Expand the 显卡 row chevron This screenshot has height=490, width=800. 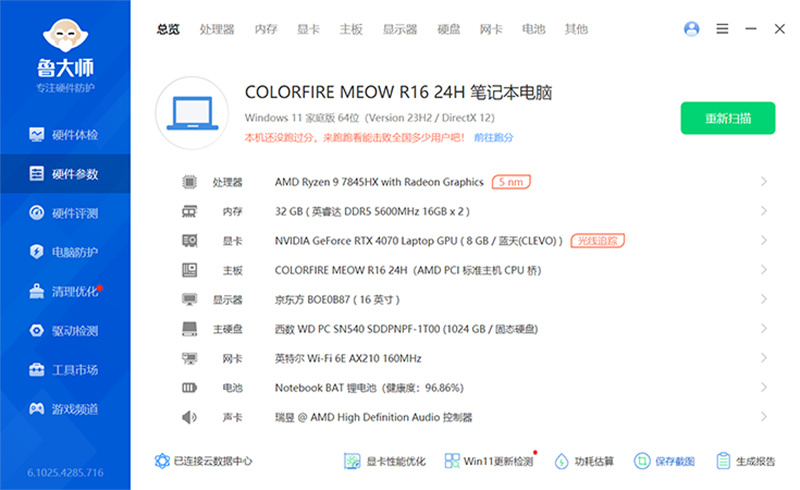tap(764, 240)
